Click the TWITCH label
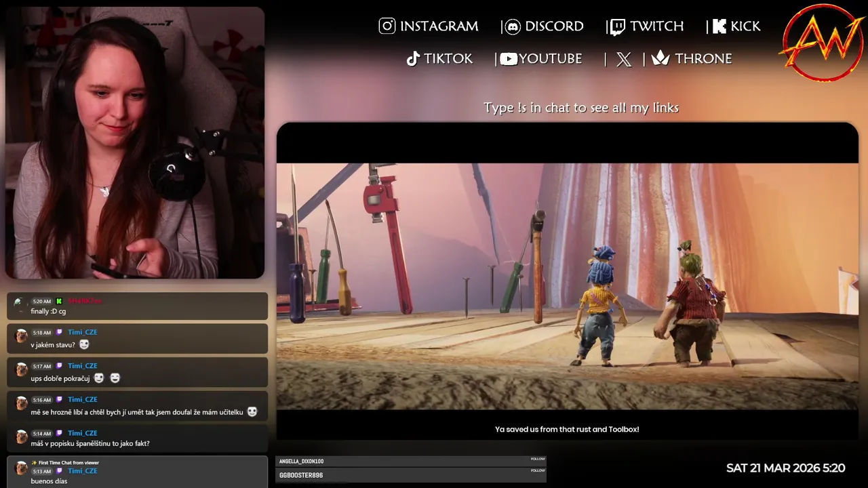The image size is (868, 488). coord(656,26)
